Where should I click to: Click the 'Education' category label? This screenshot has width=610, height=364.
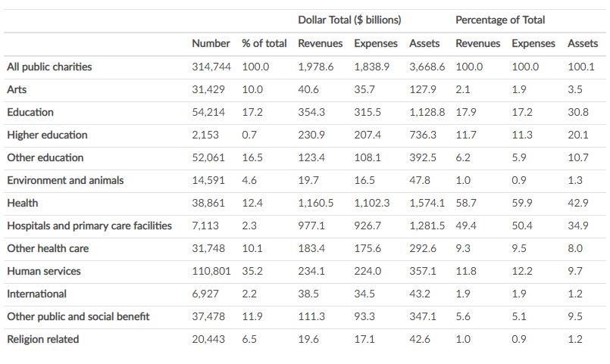click(x=30, y=112)
